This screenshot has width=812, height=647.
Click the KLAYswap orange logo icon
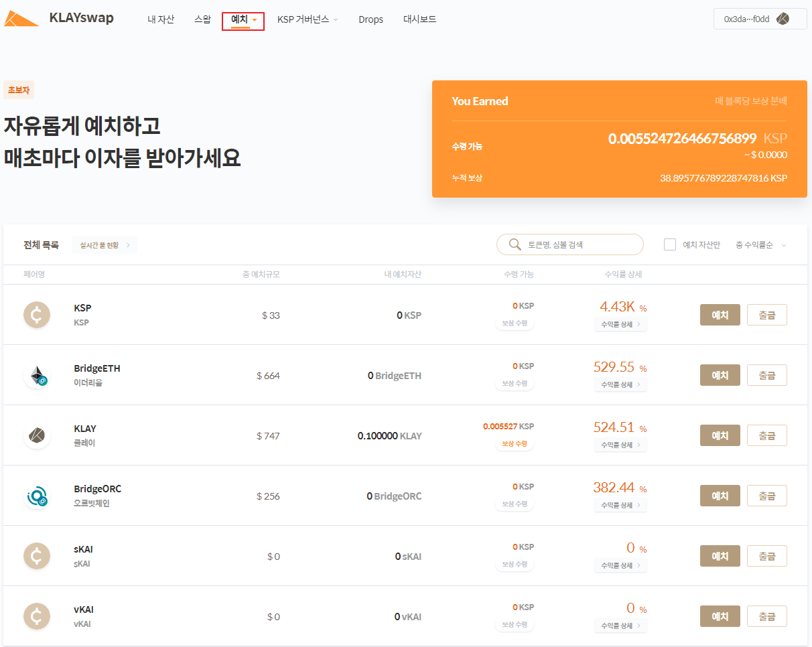21,18
